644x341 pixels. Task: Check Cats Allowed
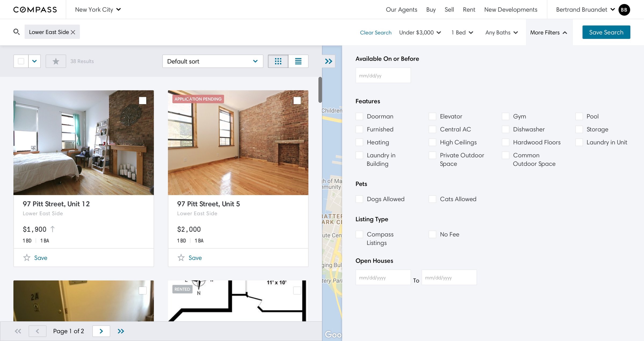click(432, 199)
